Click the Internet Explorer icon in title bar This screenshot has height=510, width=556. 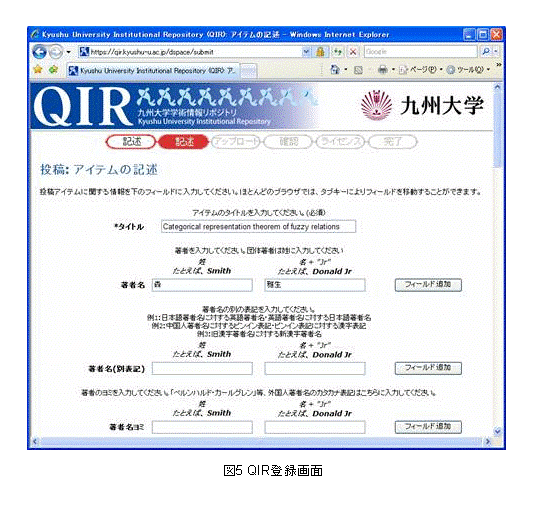click(34, 34)
